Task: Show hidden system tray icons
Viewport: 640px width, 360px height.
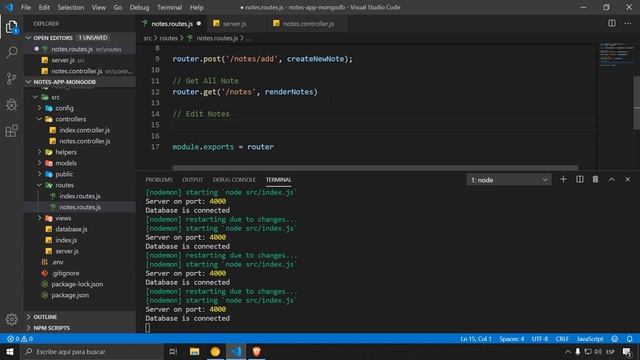Action: [567, 351]
